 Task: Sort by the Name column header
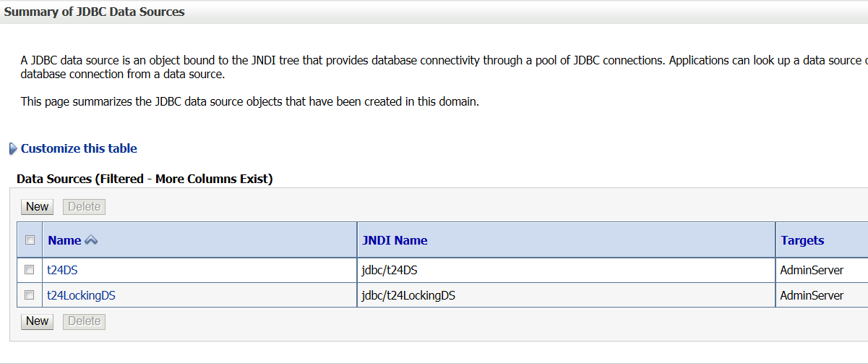pos(64,240)
